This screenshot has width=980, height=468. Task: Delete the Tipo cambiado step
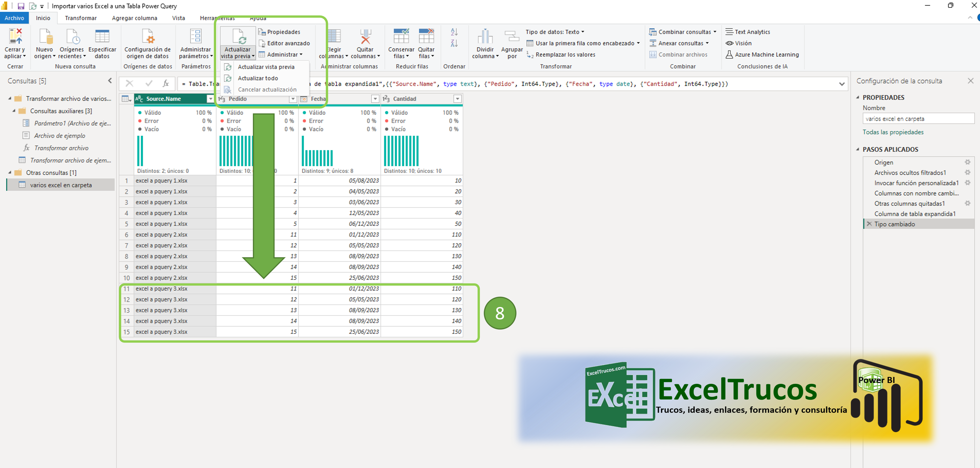(869, 224)
